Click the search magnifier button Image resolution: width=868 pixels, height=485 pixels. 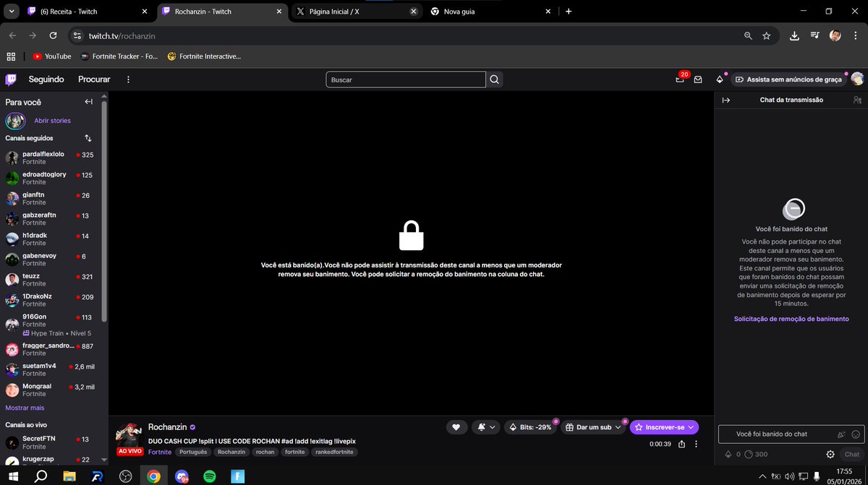pyautogui.click(x=495, y=80)
